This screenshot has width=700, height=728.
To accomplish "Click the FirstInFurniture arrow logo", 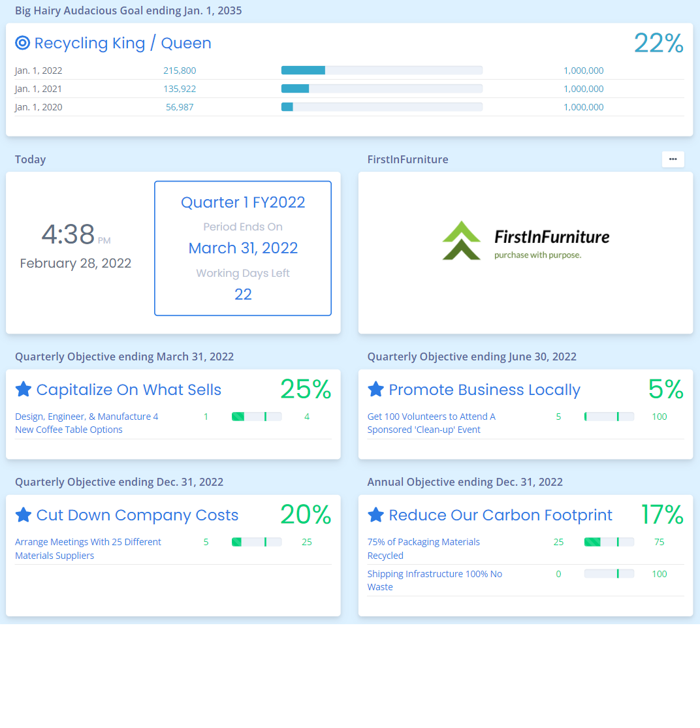I will point(462,240).
